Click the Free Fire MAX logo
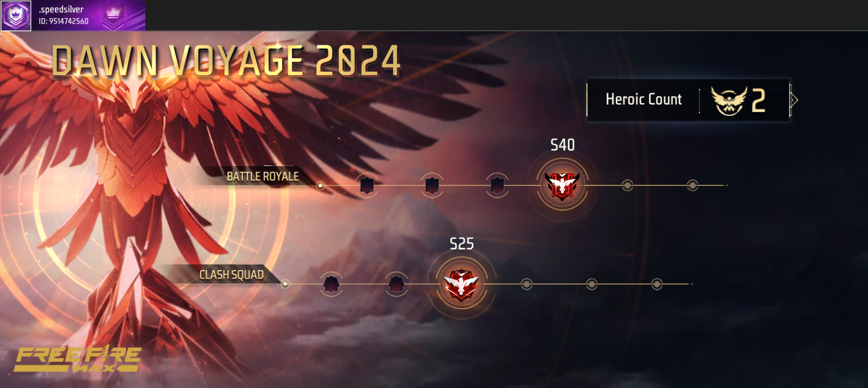The height and width of the screenshot is (388, 868). [x=79, y=359]
